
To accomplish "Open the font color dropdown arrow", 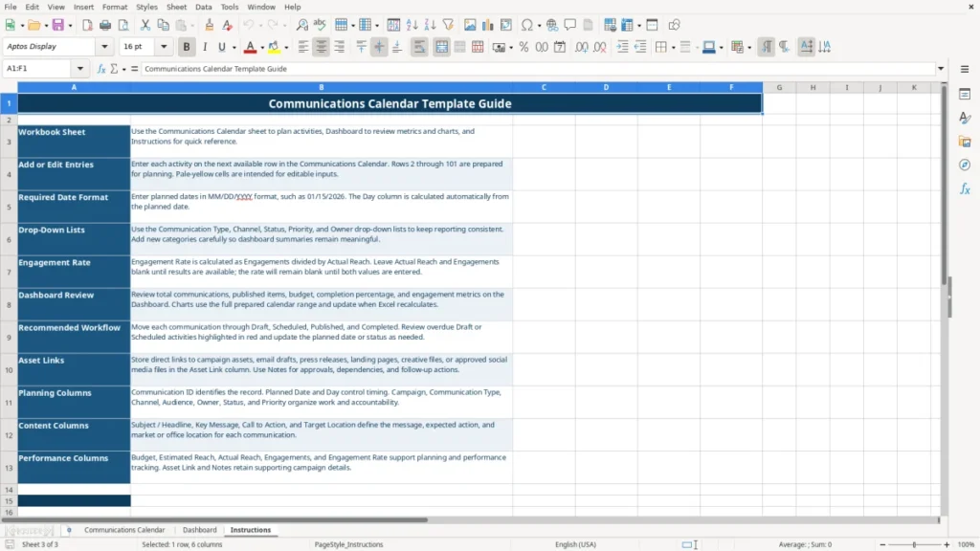I will (262, 48).
